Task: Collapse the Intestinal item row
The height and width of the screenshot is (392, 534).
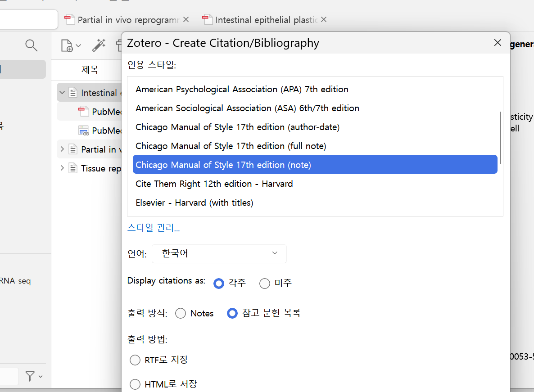Action: 62,93
